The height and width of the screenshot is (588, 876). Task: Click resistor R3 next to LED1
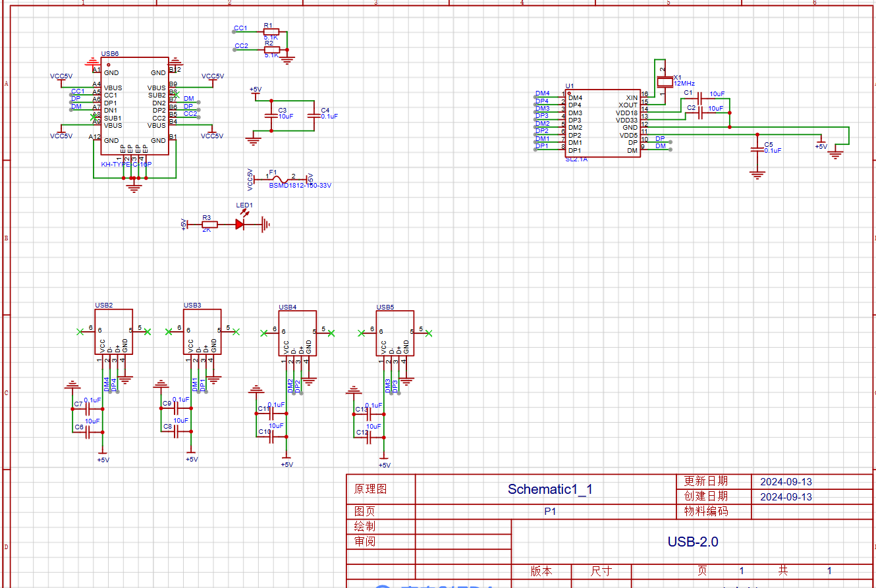pos(206,224)
